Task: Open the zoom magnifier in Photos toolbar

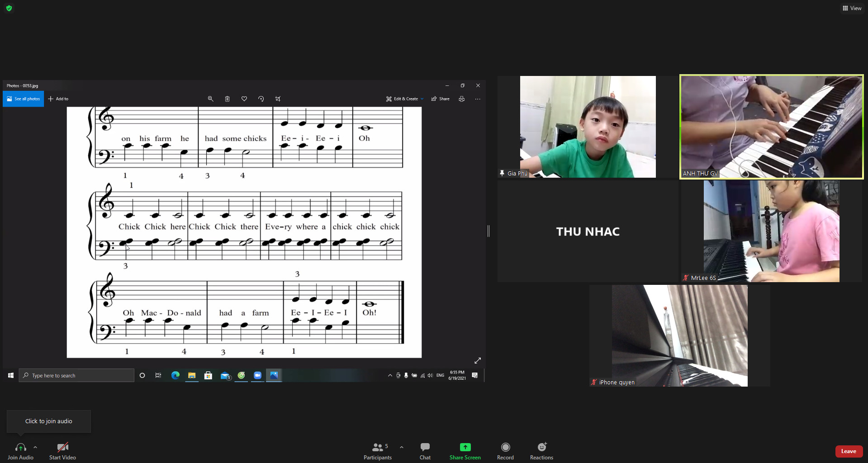Action: tap(210, 99)
